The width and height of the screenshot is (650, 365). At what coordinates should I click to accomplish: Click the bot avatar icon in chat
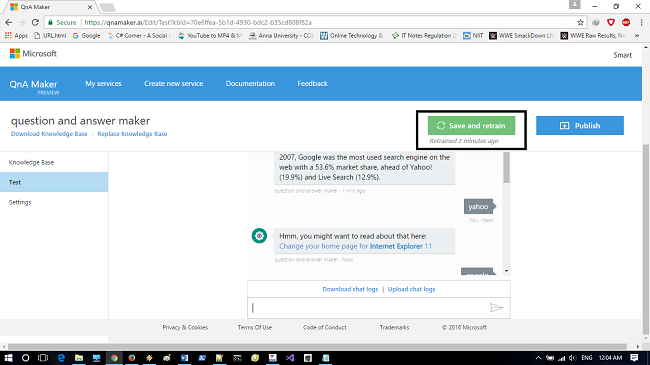[260, 236]
